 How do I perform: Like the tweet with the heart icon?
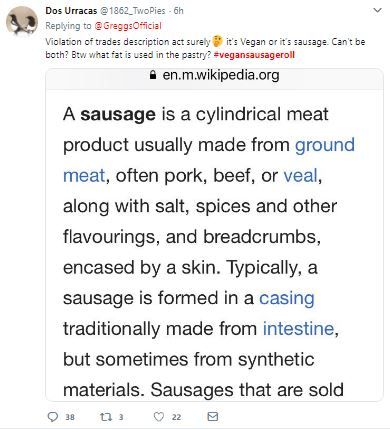[159, 417]
